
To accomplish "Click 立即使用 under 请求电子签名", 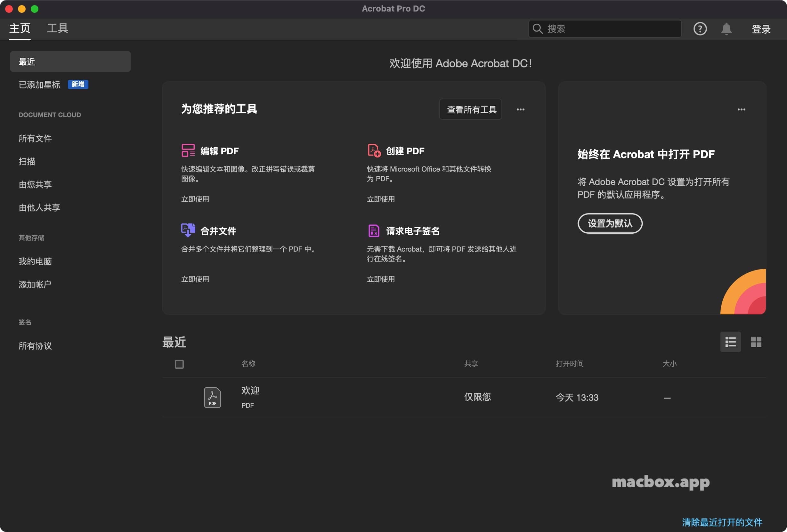I will [x=381, y=279].
